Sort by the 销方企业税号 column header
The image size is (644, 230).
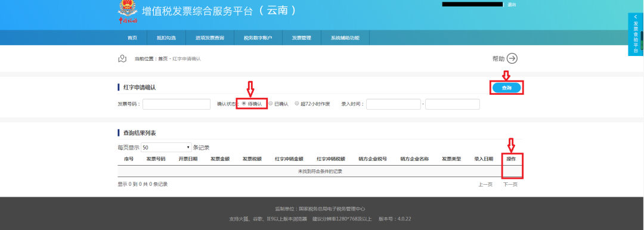coord(373,158)
